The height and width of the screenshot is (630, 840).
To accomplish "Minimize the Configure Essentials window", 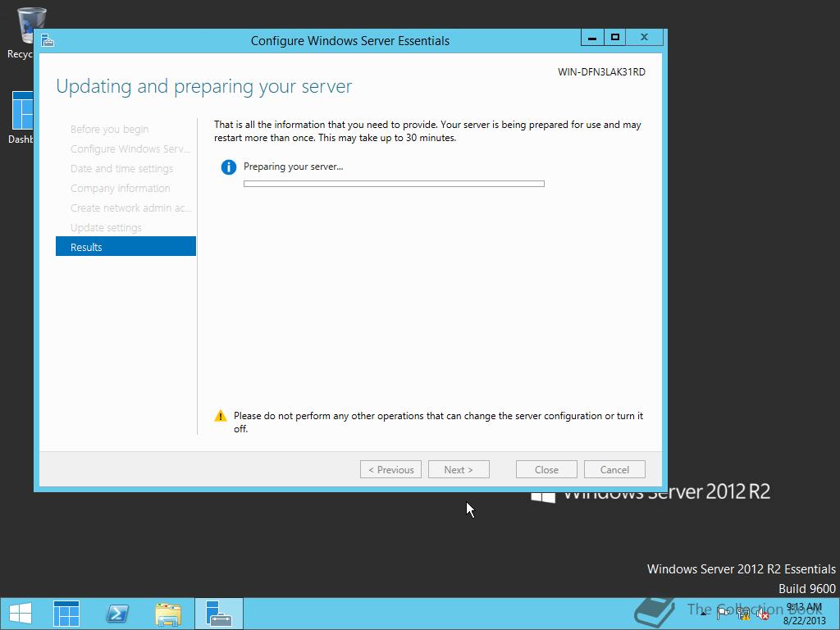I will 592,38.
